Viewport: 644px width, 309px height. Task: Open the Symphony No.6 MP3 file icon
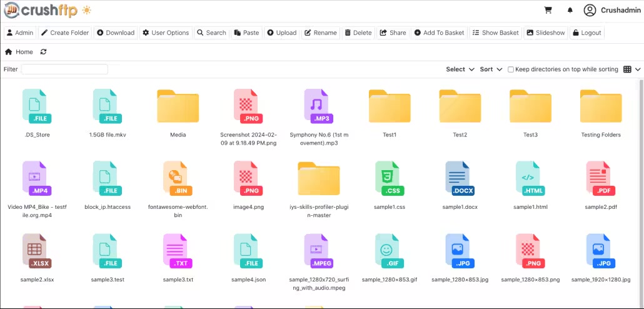[x=316, y=106]
